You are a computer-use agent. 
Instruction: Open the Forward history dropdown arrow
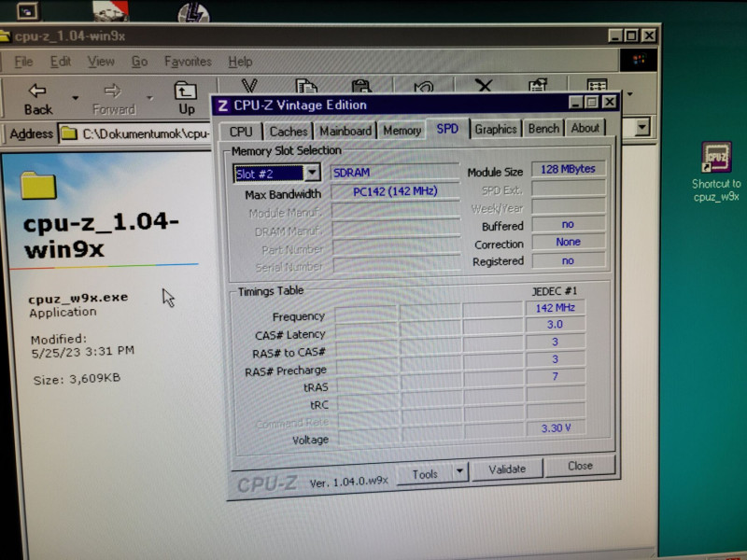click(150, 98)
